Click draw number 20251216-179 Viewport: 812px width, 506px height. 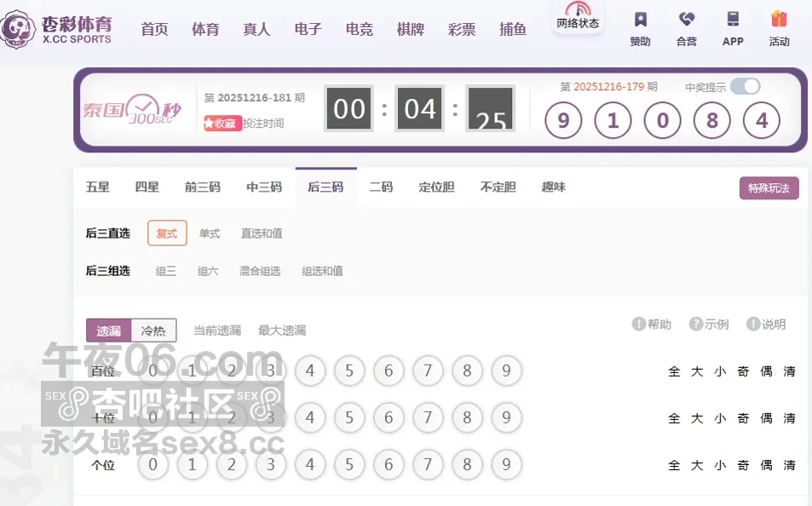(x=608, y=87)
